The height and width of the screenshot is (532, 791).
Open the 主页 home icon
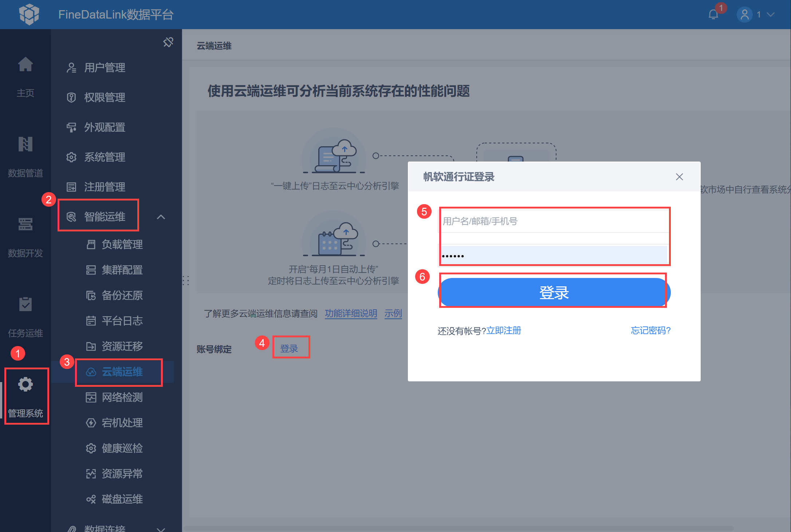click(25, 65)
